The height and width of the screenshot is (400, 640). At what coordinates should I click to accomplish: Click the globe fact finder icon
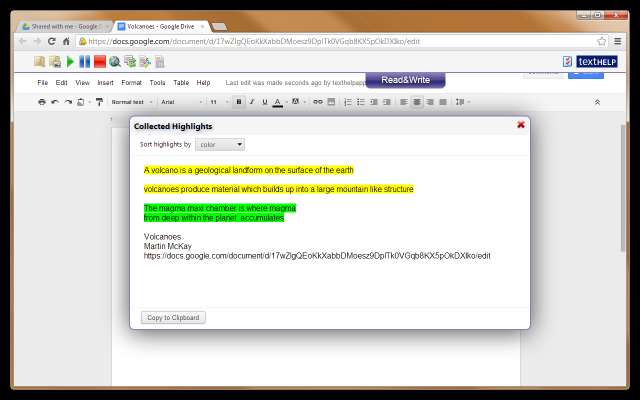click(x=115, y=62)
